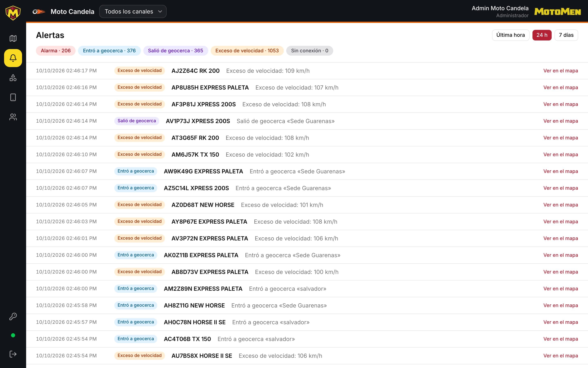Open the users sidebar icon

[x=13, y=117]
